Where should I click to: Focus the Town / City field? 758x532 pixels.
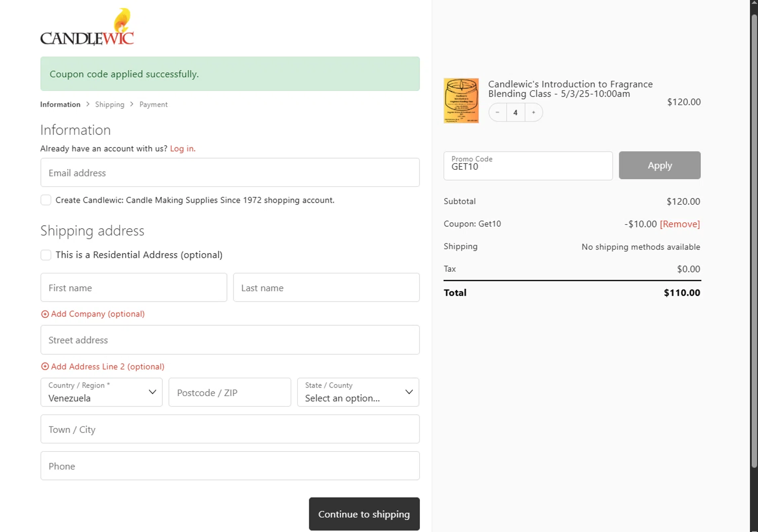click(230, 429)
